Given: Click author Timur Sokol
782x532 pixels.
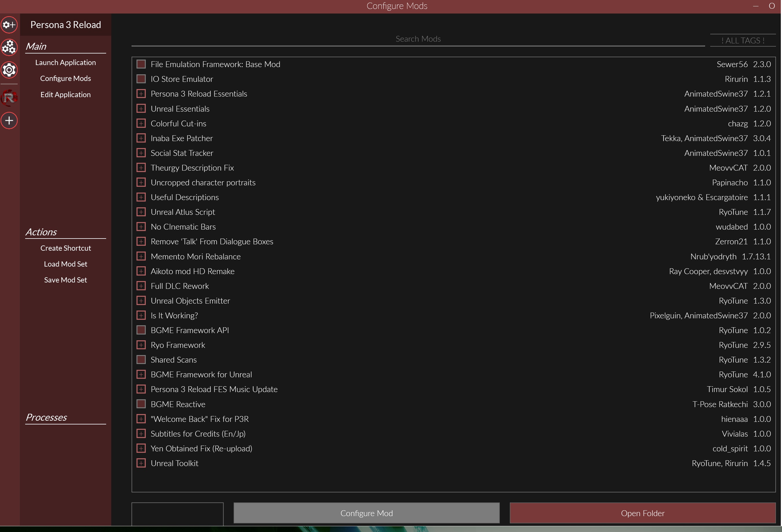Looking at the screenshot, I should (x=727, y=389).
